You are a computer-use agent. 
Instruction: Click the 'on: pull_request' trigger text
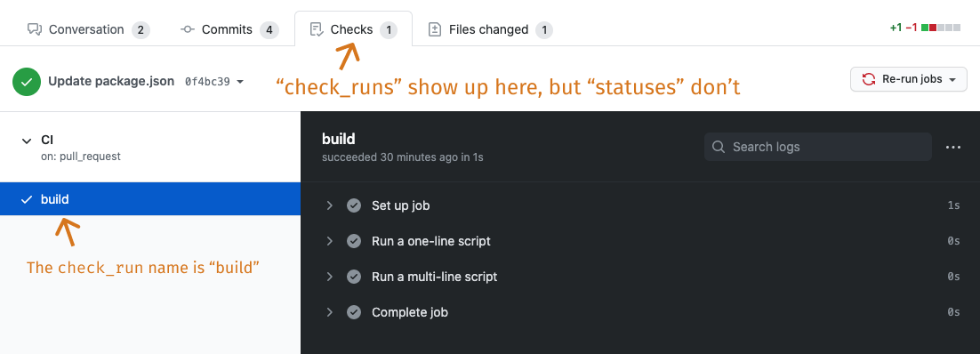click(81, 157)
